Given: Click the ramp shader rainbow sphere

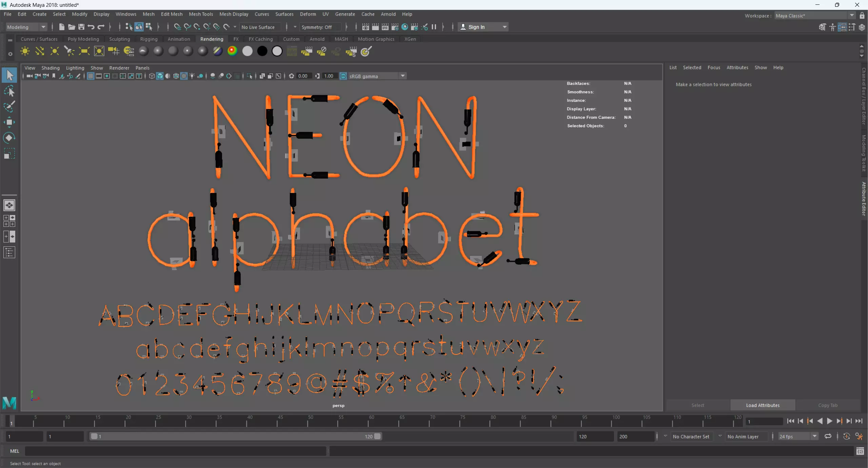Looking at the screenshot, I should (x=232, y=51).
